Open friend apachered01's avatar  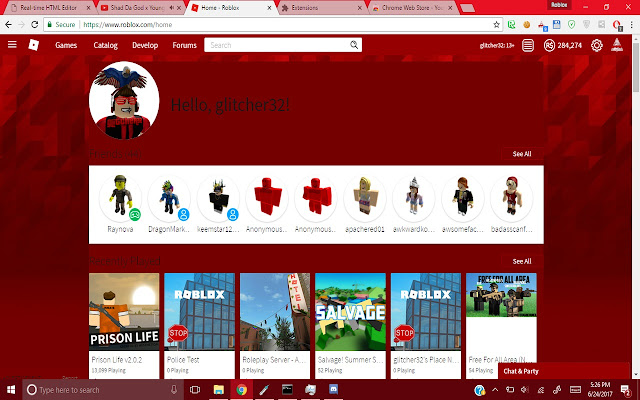tap(364, 198)
